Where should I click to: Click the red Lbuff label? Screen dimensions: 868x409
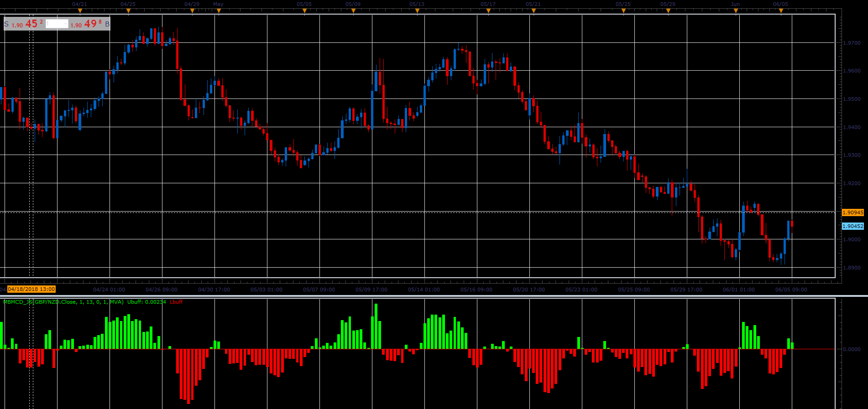click(176, 302)
